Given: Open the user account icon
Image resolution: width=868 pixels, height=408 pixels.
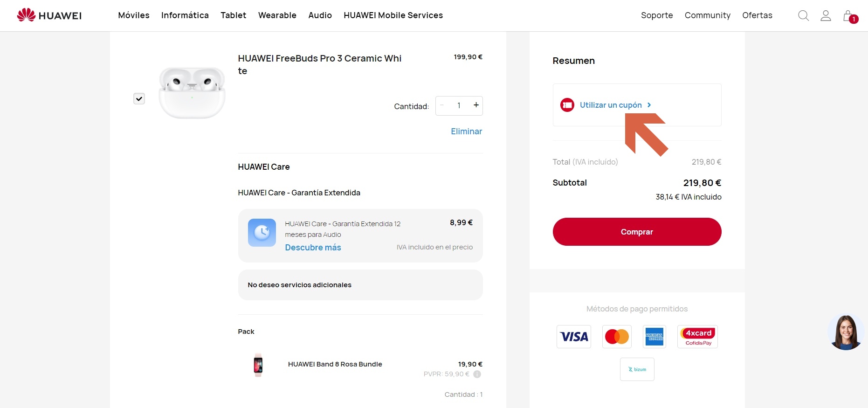Looking at the screenshot, I should point(826,15).
